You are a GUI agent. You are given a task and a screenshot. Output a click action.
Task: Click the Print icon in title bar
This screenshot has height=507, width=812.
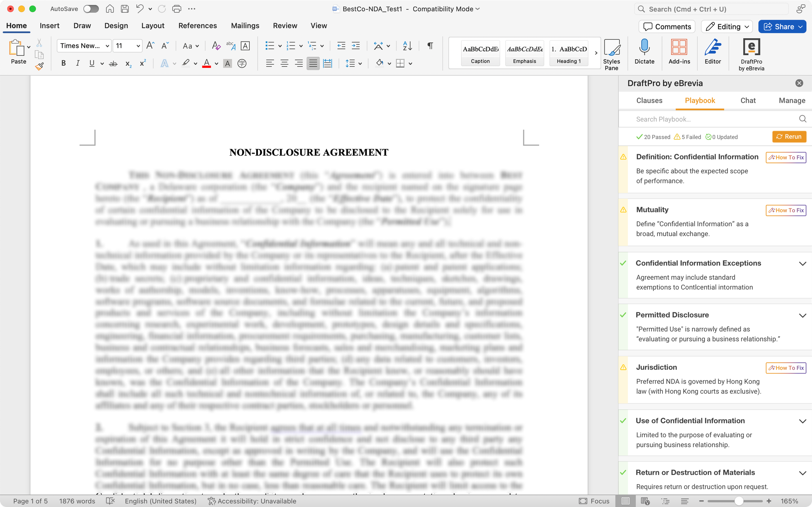point(176,9)
